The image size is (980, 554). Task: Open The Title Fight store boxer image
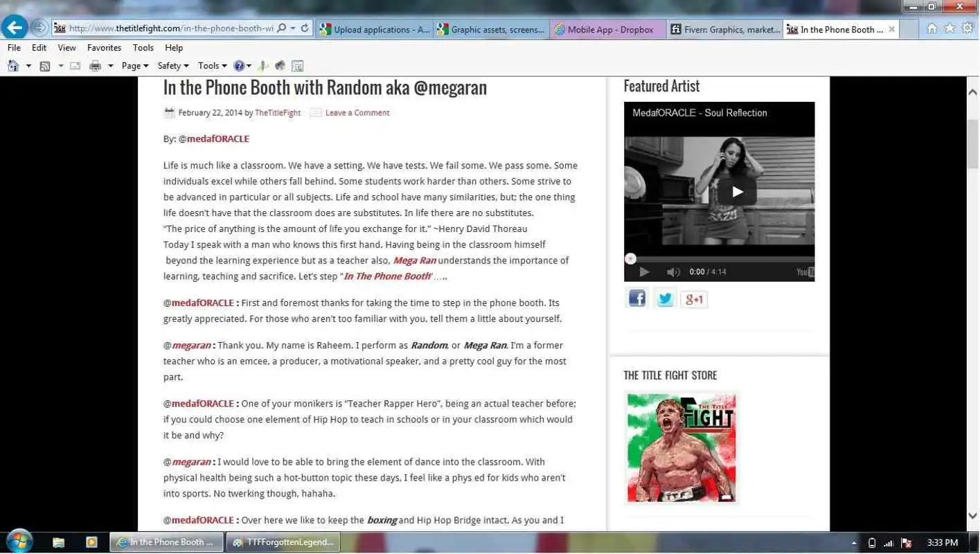click(681, 447)
